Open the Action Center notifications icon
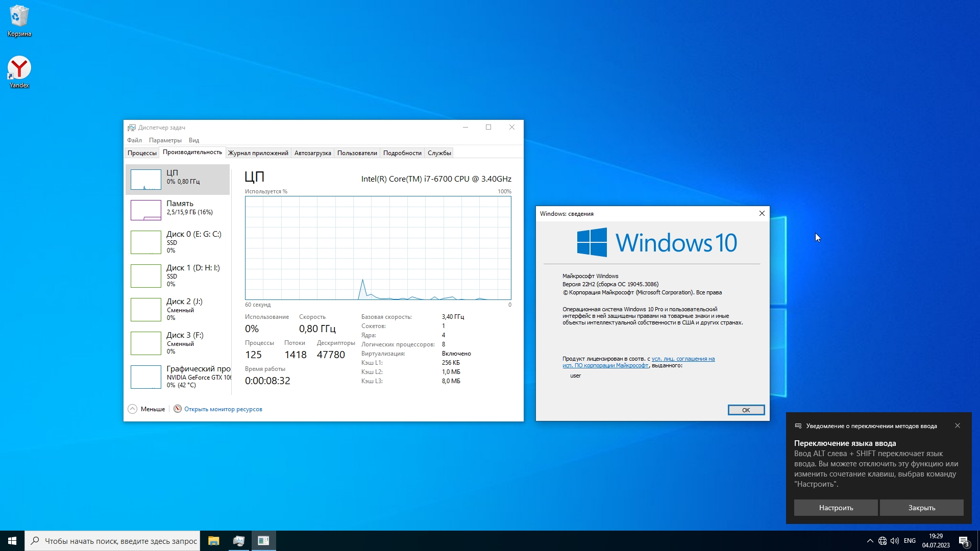Image resolution: width=980 pixels, height=551 pixels. [964, 541]
